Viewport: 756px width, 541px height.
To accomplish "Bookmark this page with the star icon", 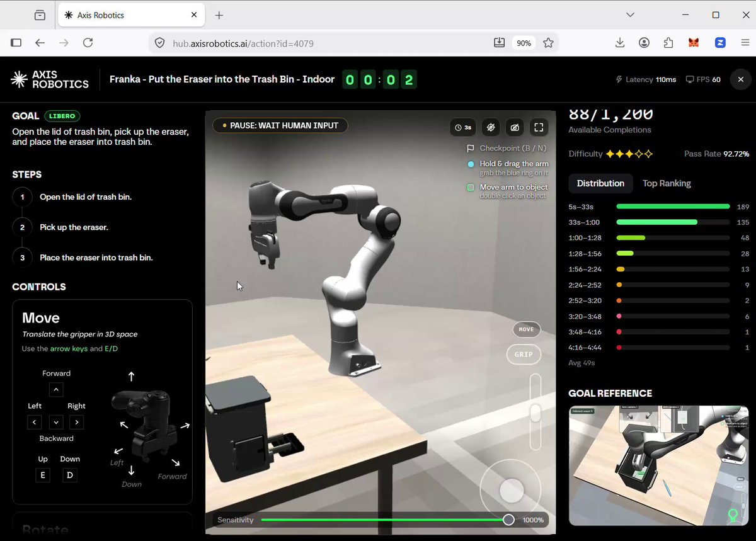I will tap(548, 43).
